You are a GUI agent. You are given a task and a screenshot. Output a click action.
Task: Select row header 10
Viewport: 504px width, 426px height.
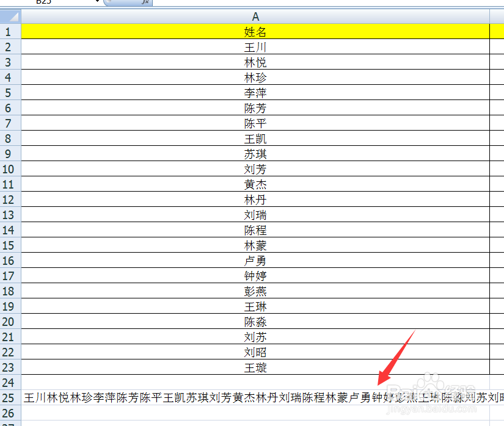click(10, 169)
